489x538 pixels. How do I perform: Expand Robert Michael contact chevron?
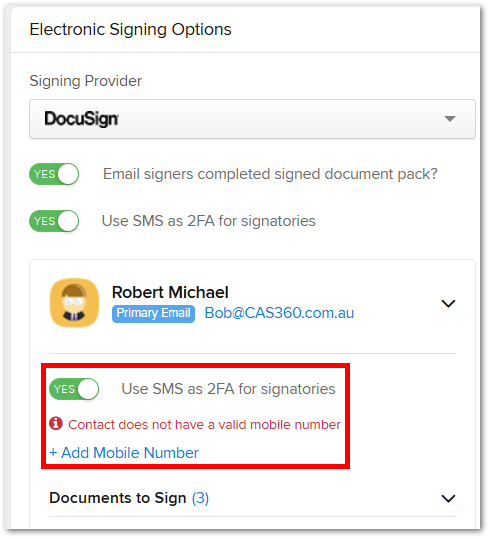click(x=448, y=304)
